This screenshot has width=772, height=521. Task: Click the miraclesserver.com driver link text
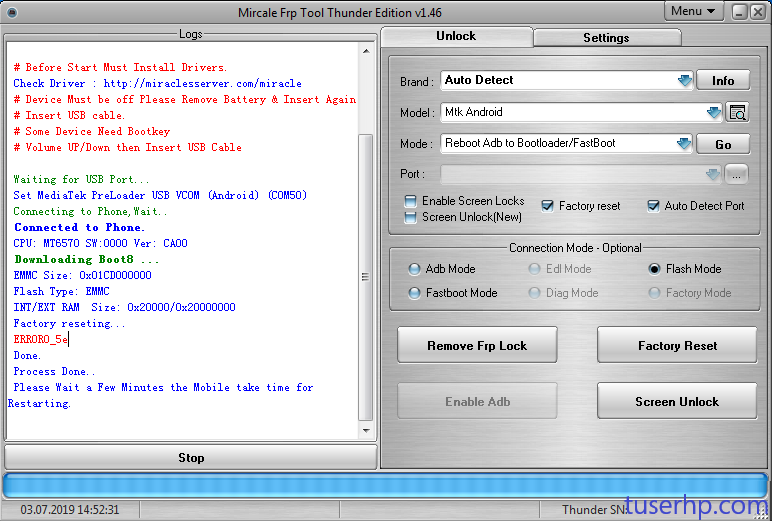click(202, 84)
